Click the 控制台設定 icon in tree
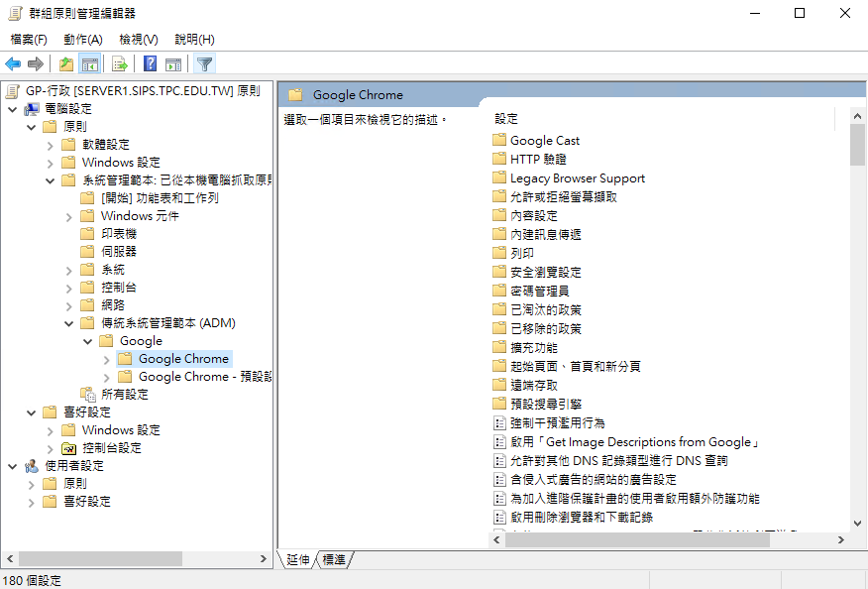 pos(68,448)
